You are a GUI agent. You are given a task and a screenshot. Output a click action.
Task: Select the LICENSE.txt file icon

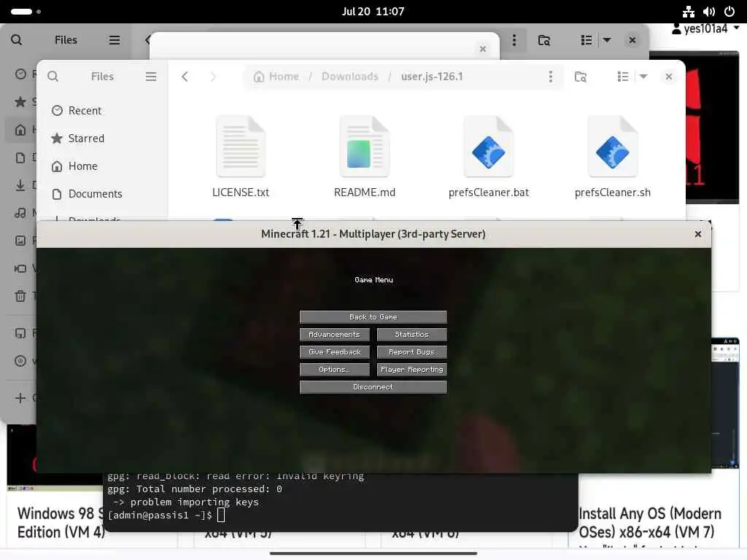[241, 147]
